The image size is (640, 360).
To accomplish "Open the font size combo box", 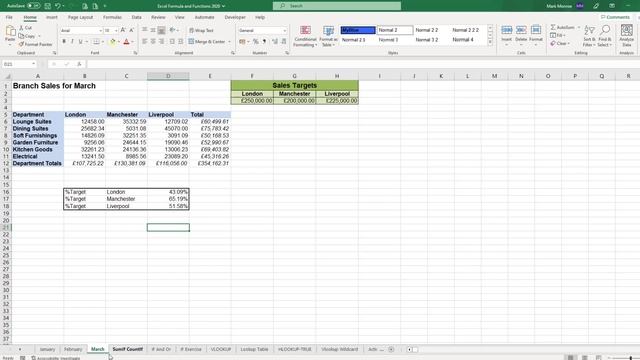I will coord(111,31).
